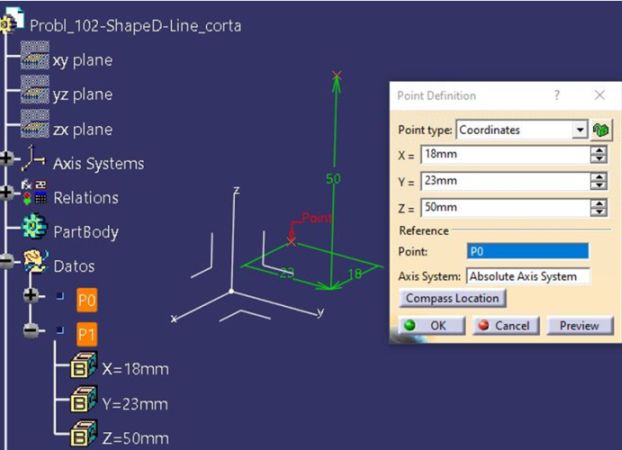Click the PartBody gear icon
Screen dimensions: 622x450
click(x=35, y=232)
